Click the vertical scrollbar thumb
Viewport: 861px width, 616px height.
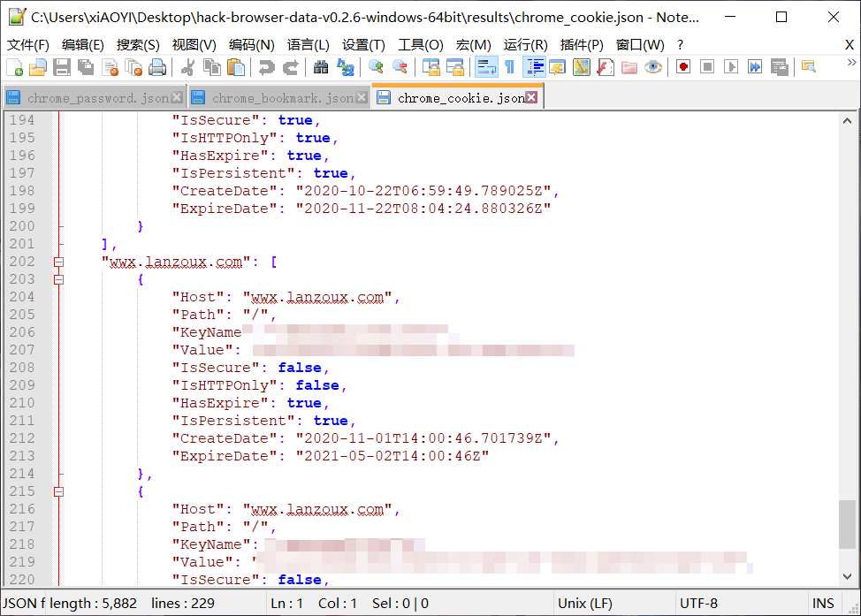click(847, 524)
